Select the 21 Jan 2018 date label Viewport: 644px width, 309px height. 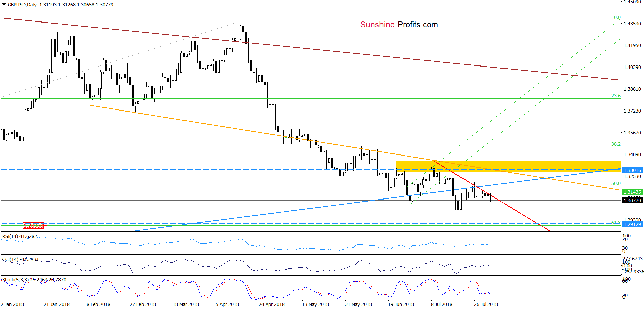pos(56,304)
